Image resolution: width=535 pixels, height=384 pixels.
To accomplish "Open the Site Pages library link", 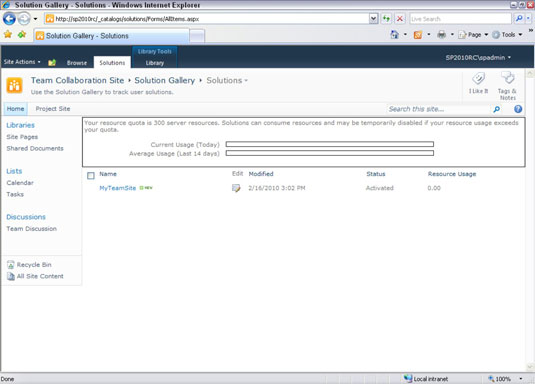I will coord(22,137).
